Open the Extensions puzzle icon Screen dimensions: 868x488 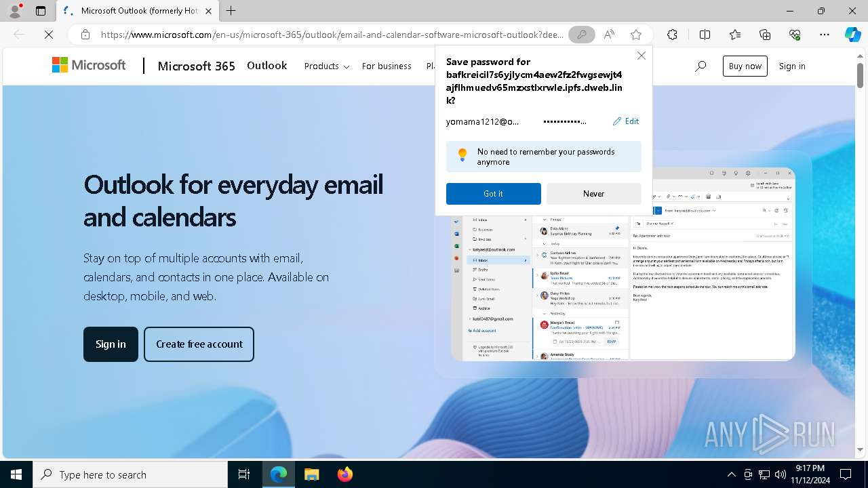672,35
